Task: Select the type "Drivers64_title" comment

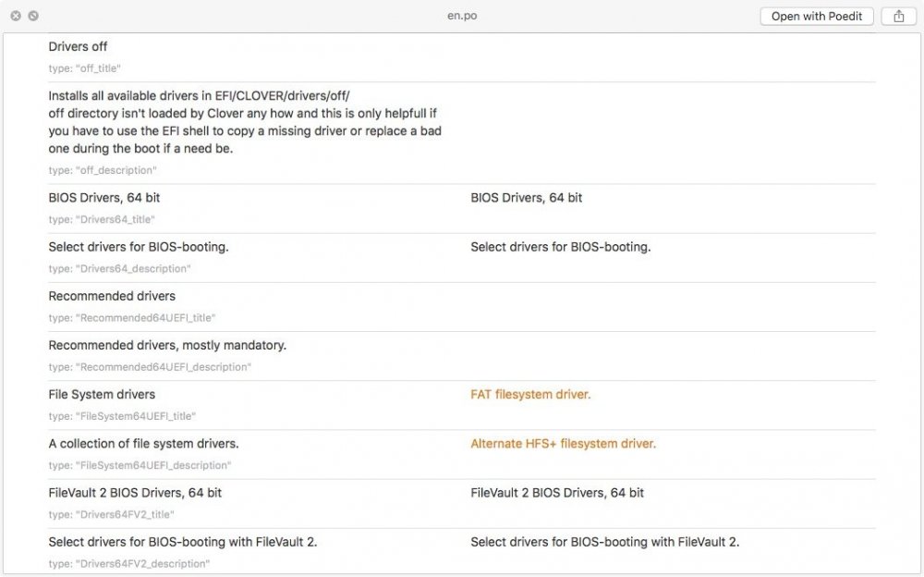Action: (x=102, y=219)
